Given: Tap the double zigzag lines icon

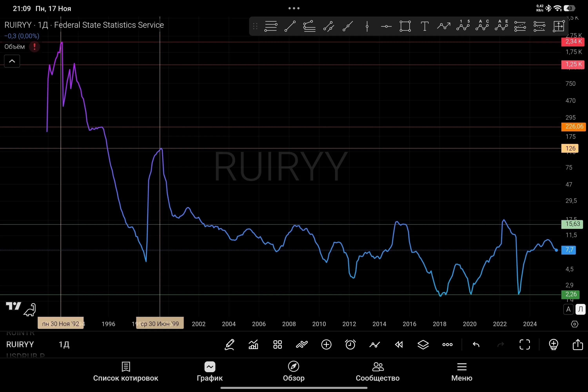Looking at the screenshot, I should [x=302, y=344].
